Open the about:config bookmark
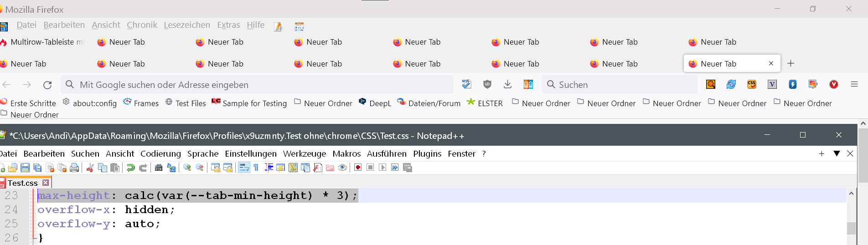This screenshot has width=868, height=245. (90, 103)
